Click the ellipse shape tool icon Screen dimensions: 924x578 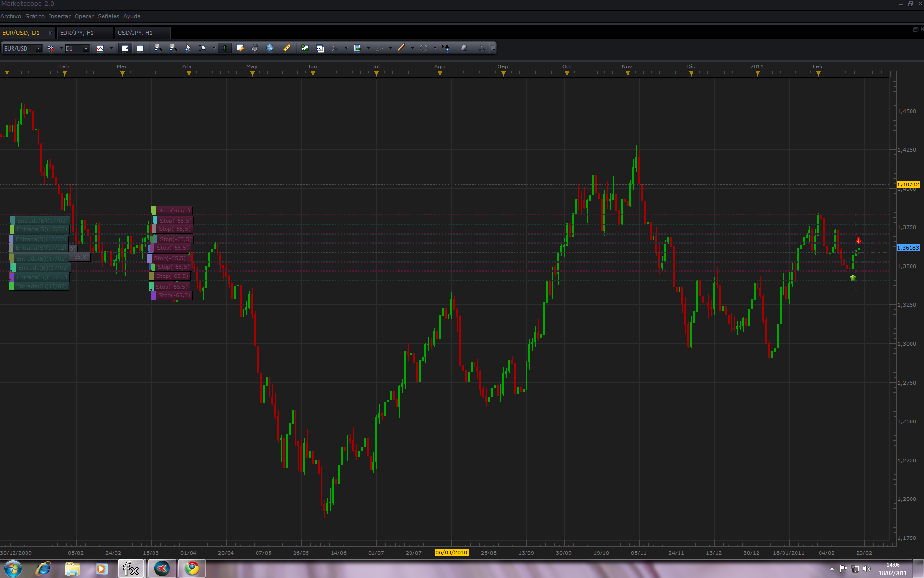point(423,48)
